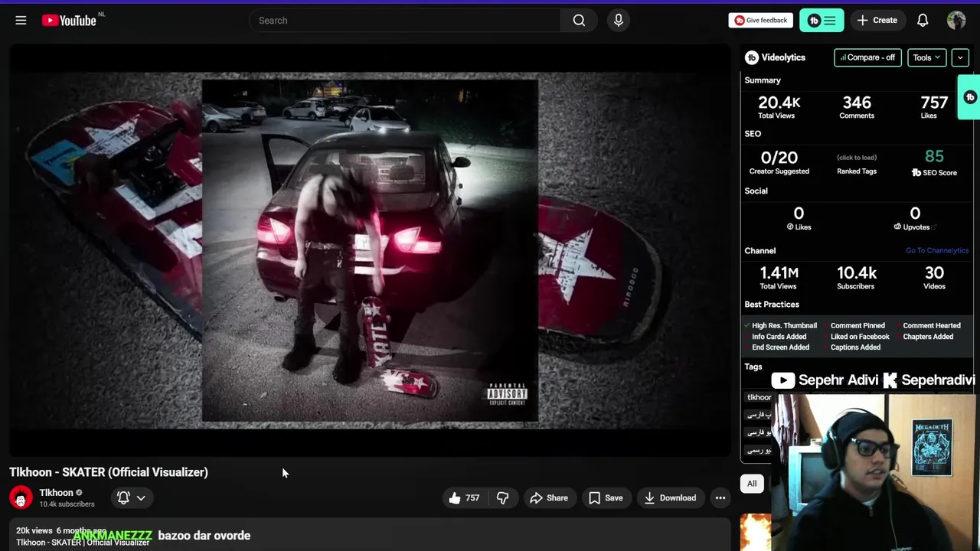This screenshot has width=980, height=551.
Task: Save the video to a playlist
Action: point(606,498)
